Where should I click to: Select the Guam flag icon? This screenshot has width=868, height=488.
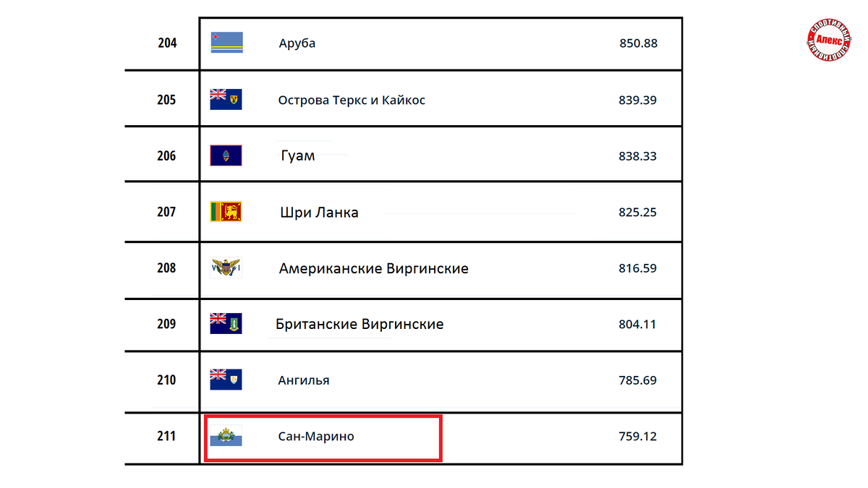pyautogui.click(x=226, y=155)
